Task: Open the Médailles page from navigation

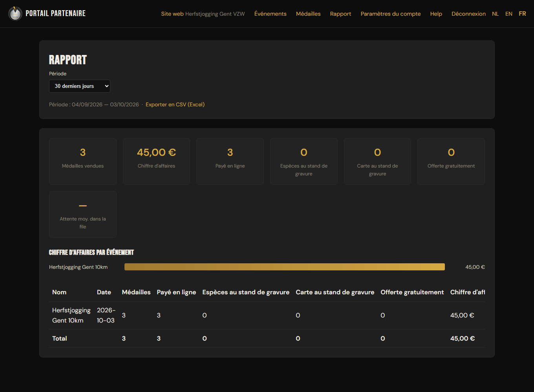Action: point(308,14)
